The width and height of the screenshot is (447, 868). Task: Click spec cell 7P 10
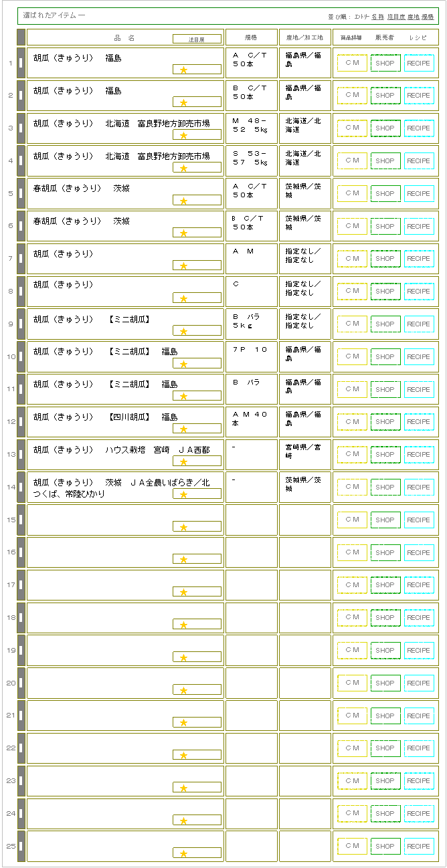252,356
